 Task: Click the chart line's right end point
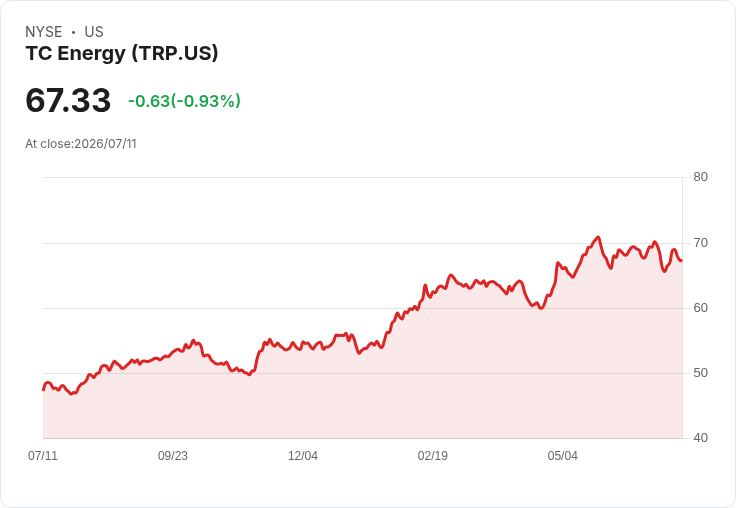coord(682,261)
